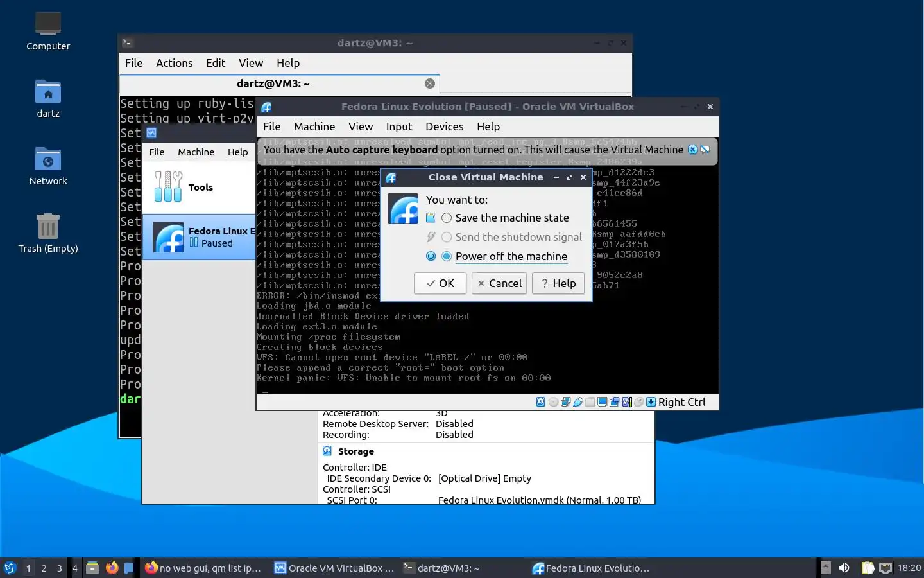Open the file manager from the taskbar
This screenshot has height=578, width=924.
tap(92, 568)
